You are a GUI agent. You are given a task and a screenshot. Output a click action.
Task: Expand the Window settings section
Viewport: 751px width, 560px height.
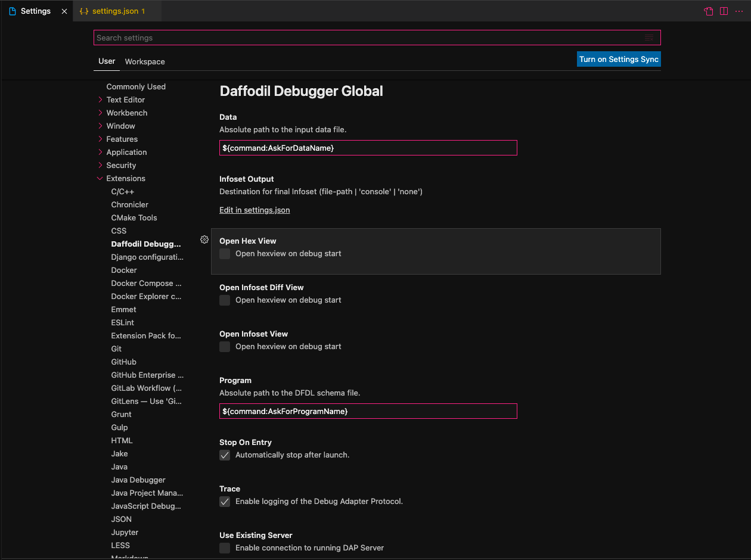pos(100,126)
